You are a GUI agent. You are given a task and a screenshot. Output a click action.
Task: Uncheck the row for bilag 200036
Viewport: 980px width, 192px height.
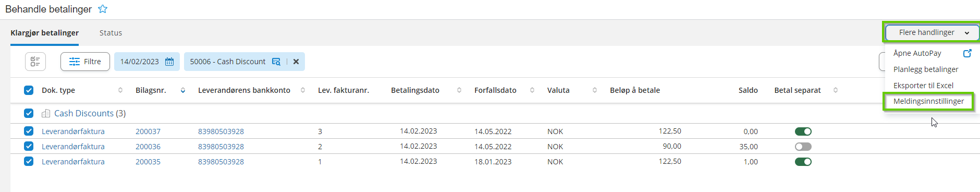(29, 147)
